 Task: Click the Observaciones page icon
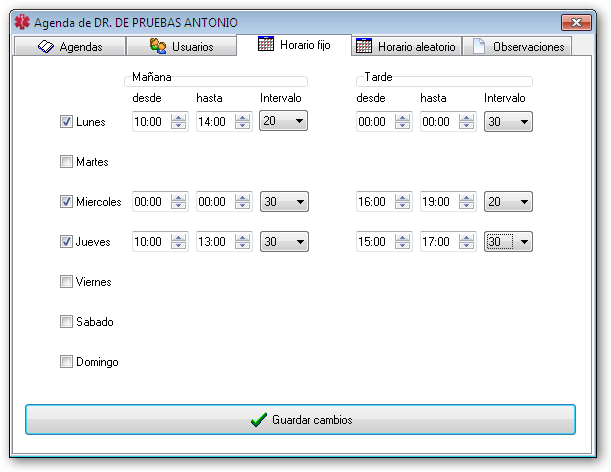tap(479, 46)
